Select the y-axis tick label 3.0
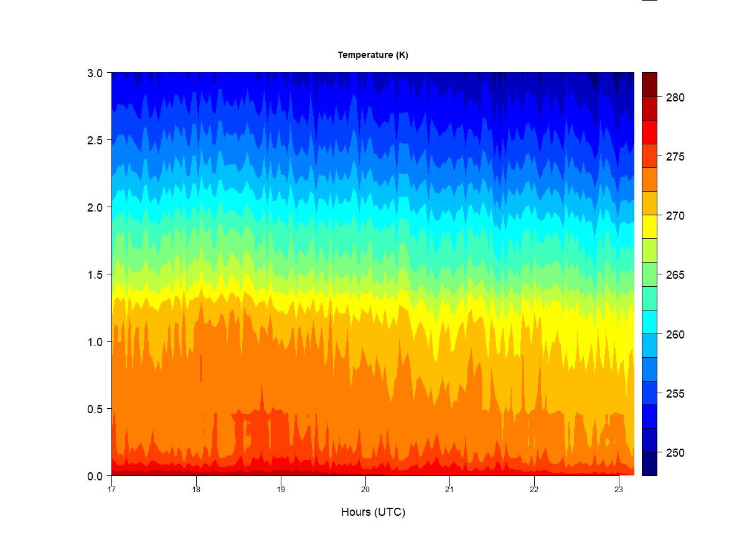Viewport: 747px width, 560px height. [95, 73]
